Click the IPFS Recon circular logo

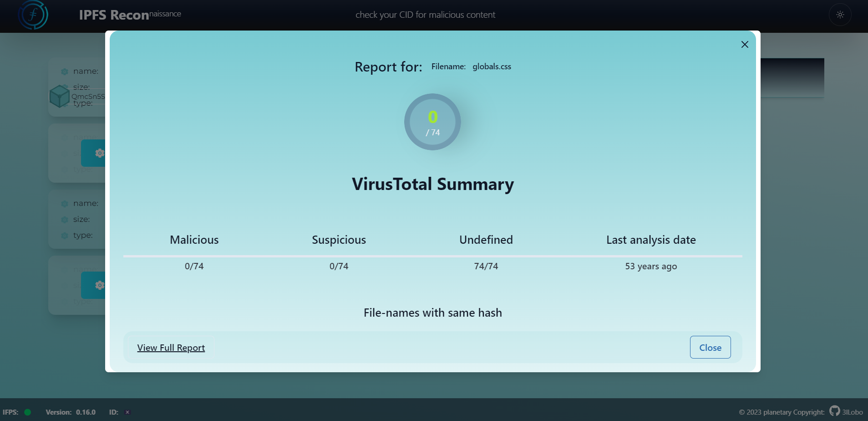coord(33,15)
